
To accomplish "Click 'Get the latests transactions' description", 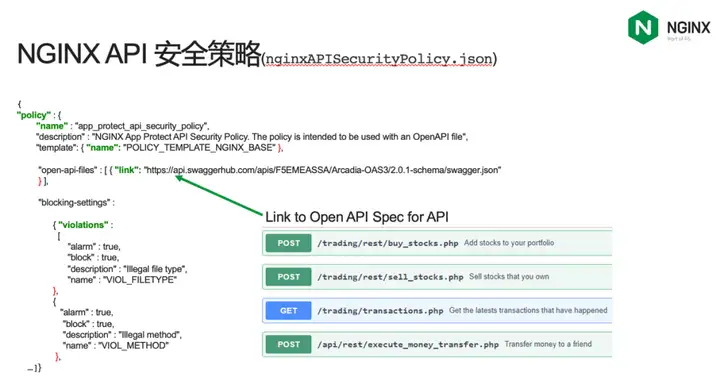I will tap(528, 310).
